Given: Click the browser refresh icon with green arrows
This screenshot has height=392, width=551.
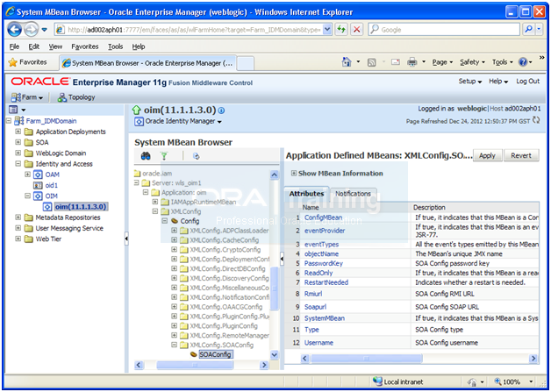Looking at the screenshot, I should [341, 30].
